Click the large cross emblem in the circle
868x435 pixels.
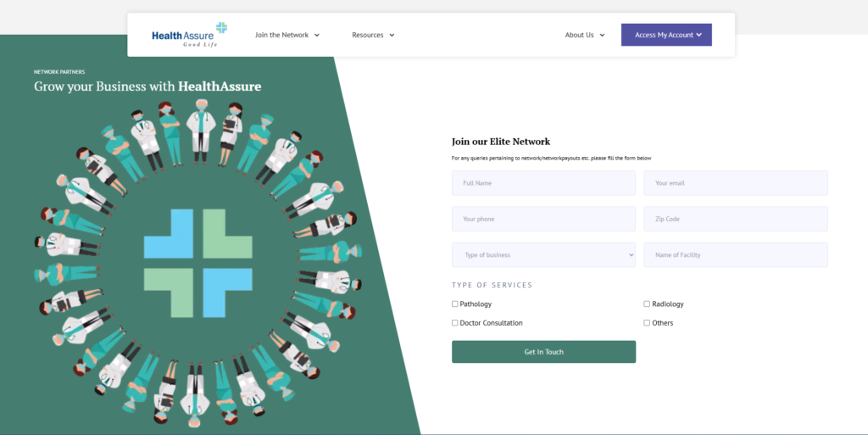[x=198, y=263]
